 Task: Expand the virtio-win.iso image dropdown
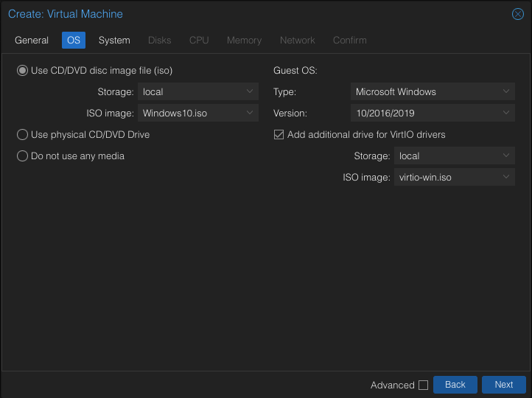[x=506, y=178]
